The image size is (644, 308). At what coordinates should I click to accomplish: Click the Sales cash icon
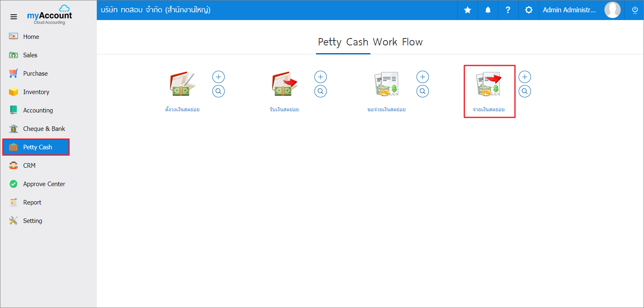(13, 55)
